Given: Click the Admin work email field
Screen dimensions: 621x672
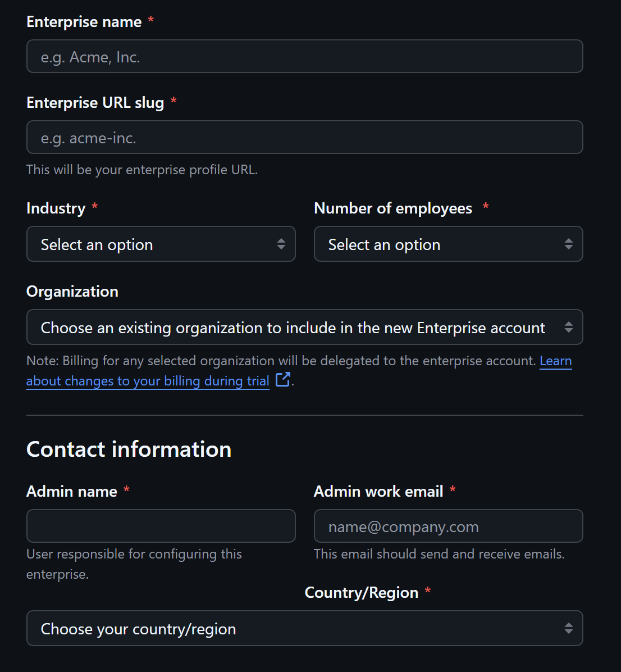Looking at the screenshot, I should [x=448, y=526].
